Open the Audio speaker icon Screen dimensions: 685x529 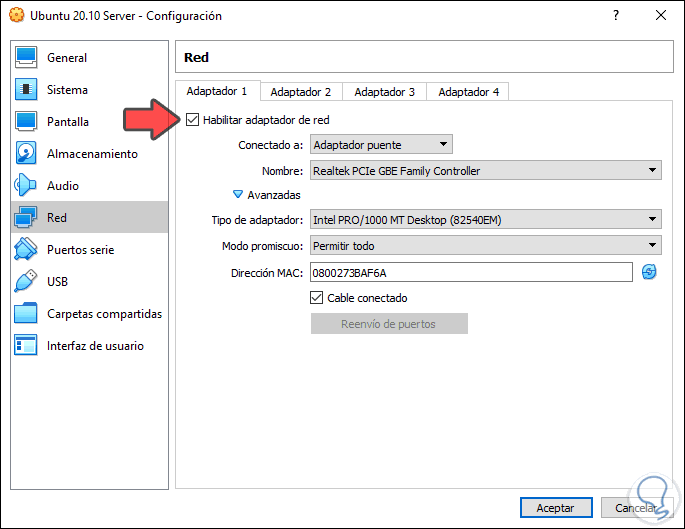pyautogui.click(x=27, y=186)
